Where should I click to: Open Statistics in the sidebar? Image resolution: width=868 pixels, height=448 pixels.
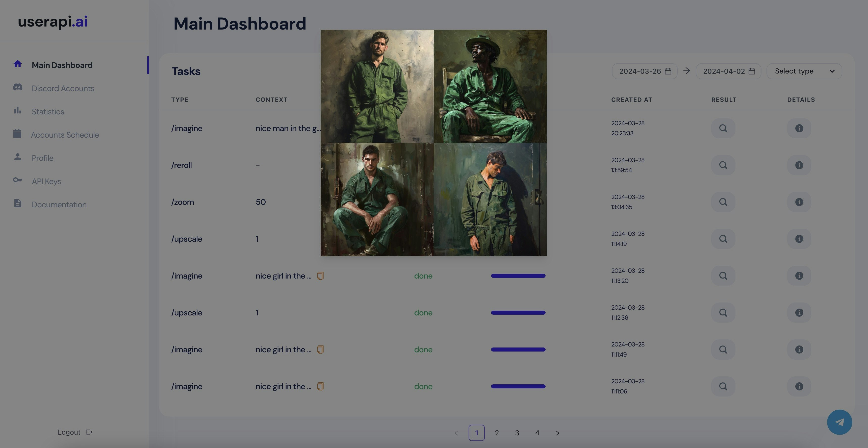pos(47,112)
